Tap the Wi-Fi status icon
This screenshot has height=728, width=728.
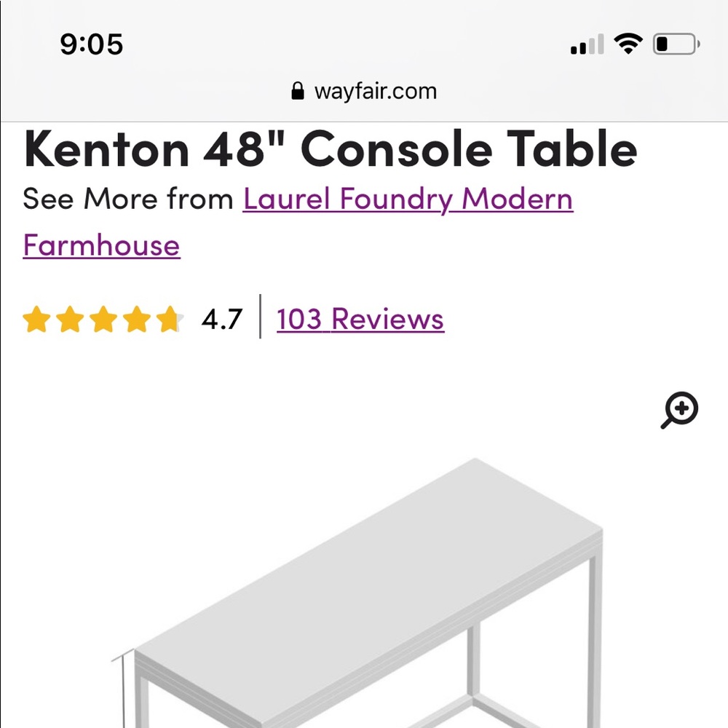[628, 44]
